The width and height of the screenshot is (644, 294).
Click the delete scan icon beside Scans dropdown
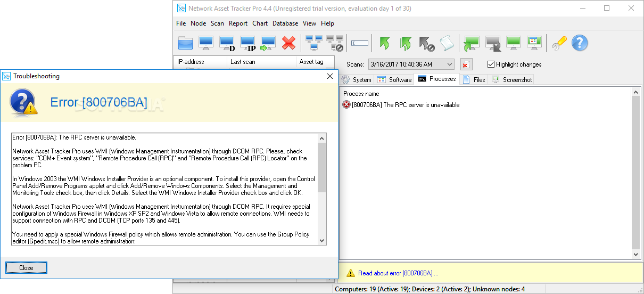(466, 64)
